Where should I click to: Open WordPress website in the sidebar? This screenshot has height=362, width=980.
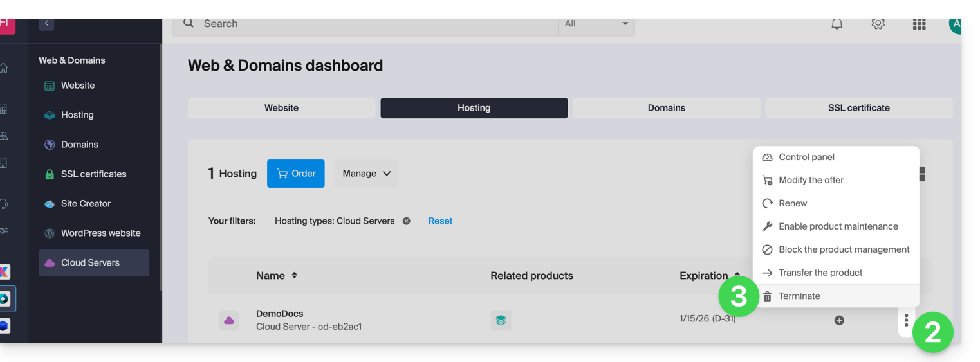pos(100,233)
